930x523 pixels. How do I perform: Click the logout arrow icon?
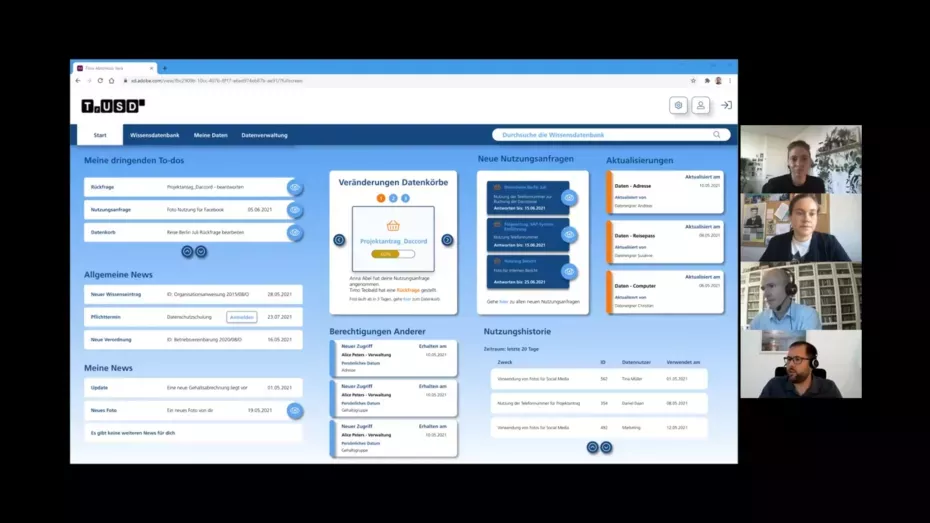point(726,105)
